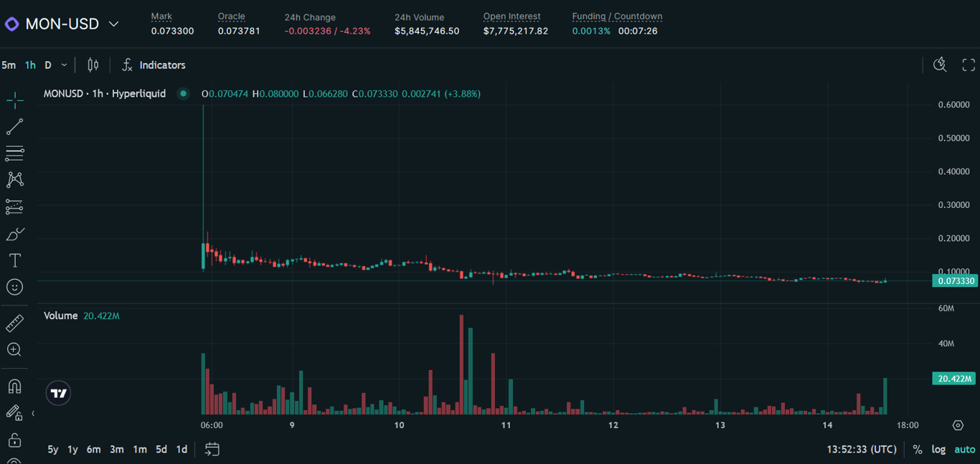This screenshot has height=464, width=980.
Task: Select the brush drawing tool
Action: coord(14,234)
